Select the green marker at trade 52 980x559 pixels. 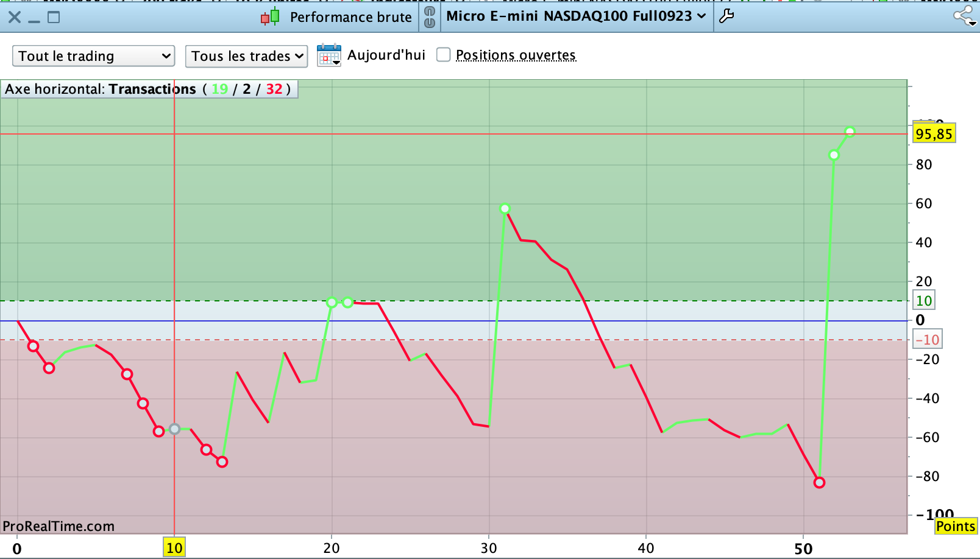click(x=834, y=155)
